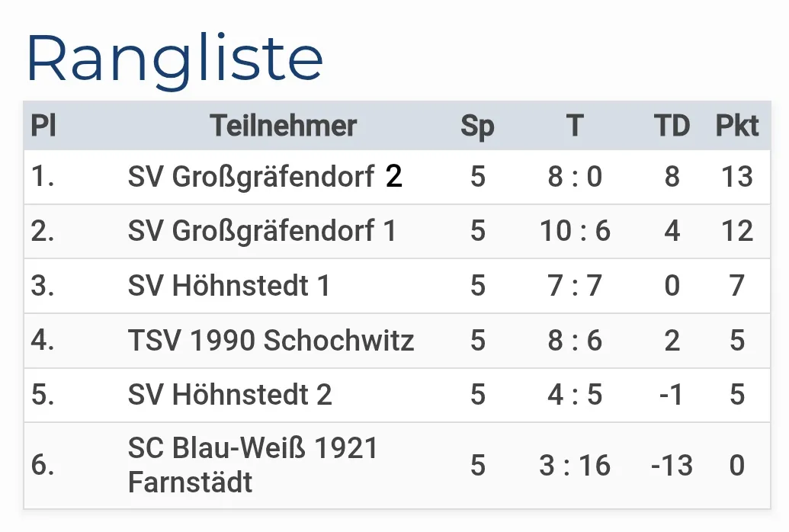Open team SV Großgräfendorf 2
The height and width of the screenshot is (532, 789).
(265, 177)
